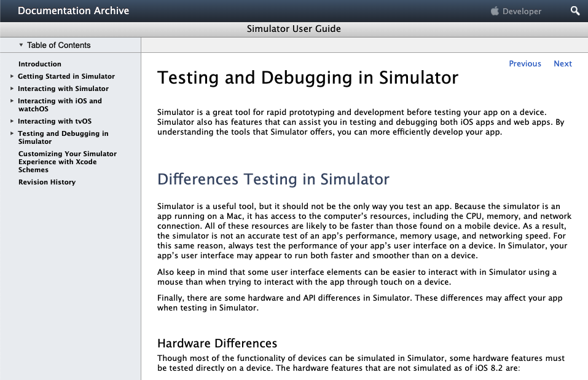The height and width of the screenshot is (380, 588).
Task: Go to the Previous page
Action: point(525,63)
